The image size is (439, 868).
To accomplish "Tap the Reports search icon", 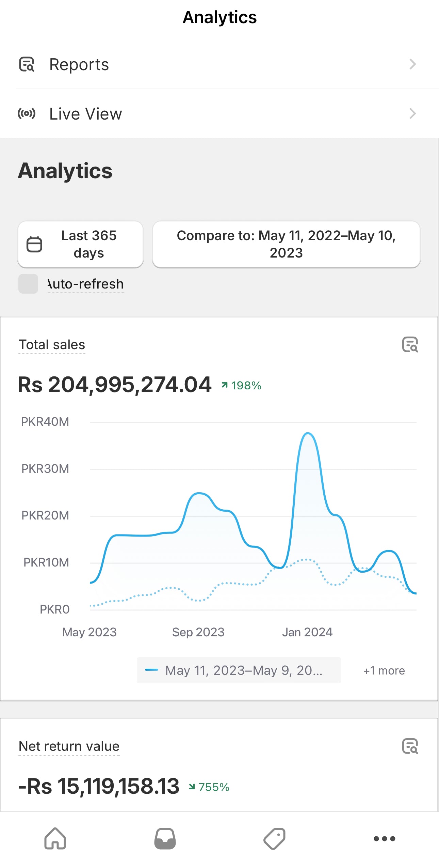I will pyautogui.click(x=27, y=64).
